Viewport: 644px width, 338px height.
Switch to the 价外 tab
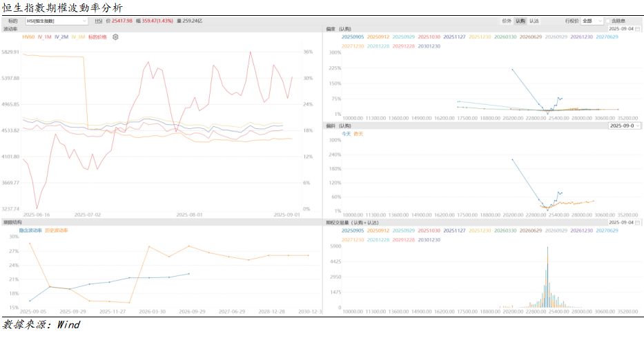[507, 21]
